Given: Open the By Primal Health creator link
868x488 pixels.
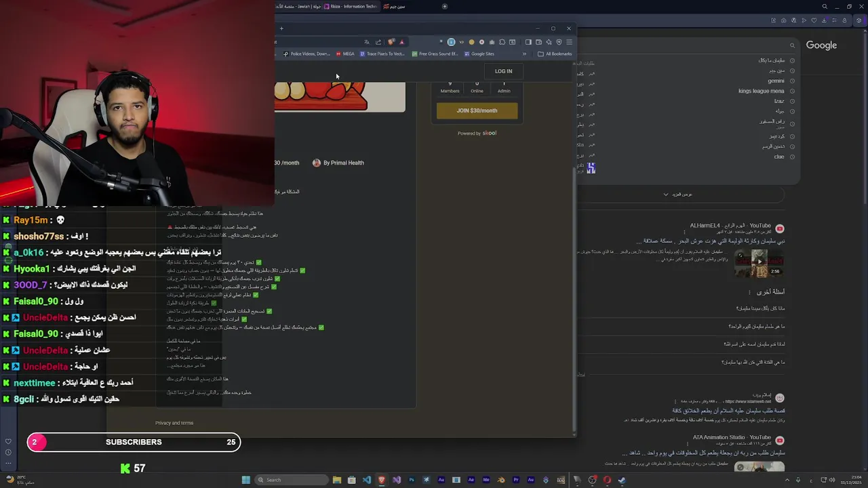Looking at the screenshot, I should click(338, 163).
